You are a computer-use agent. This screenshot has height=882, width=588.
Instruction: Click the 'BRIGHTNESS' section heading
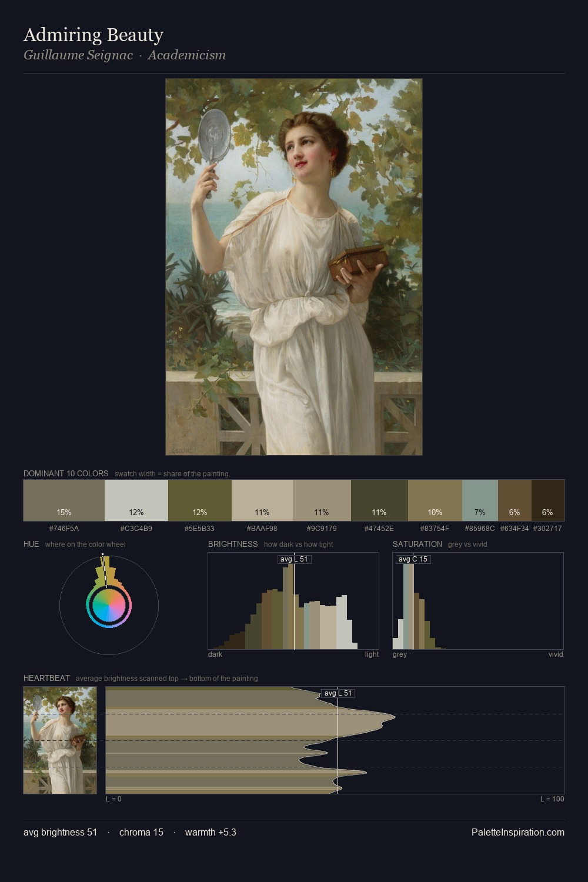click(233, 544)
